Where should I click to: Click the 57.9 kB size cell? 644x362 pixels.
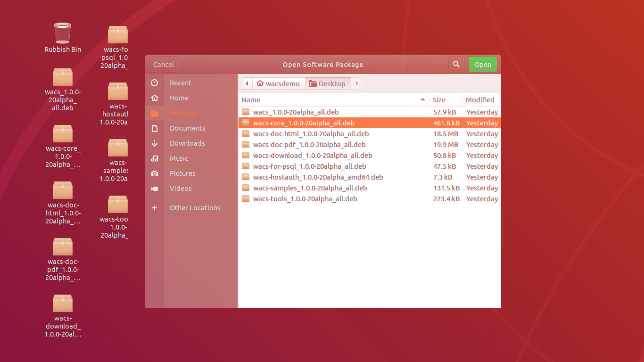coord(445,112)
